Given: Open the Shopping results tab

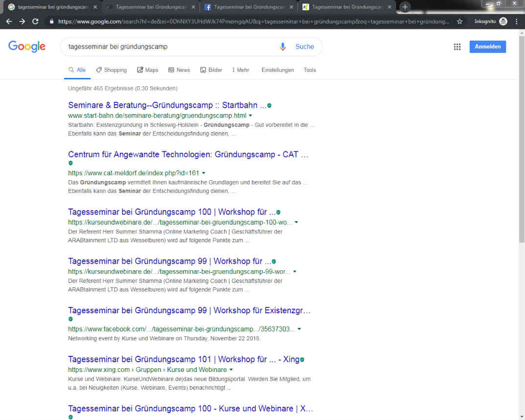Looking at the screenshot, I should click(x=112, y=70).
